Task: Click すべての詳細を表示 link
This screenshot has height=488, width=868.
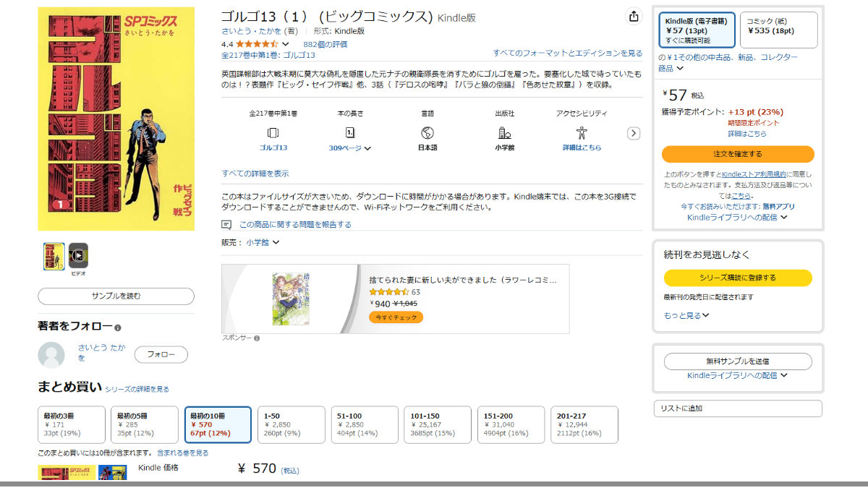Action: point(255,174)
